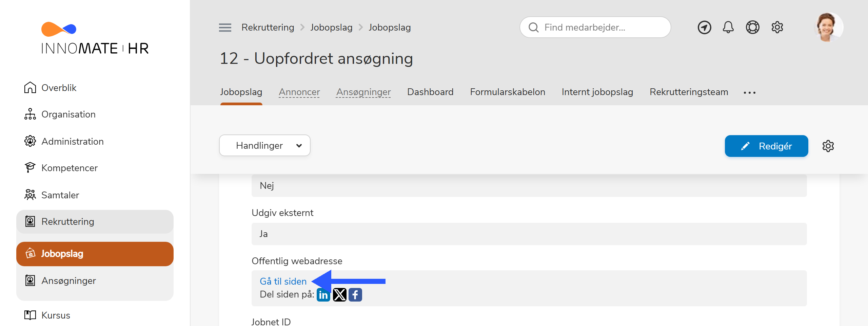This screenshot has height=326, width=868.
Task: Share the job post on X
Action: (x=339, y=294)
